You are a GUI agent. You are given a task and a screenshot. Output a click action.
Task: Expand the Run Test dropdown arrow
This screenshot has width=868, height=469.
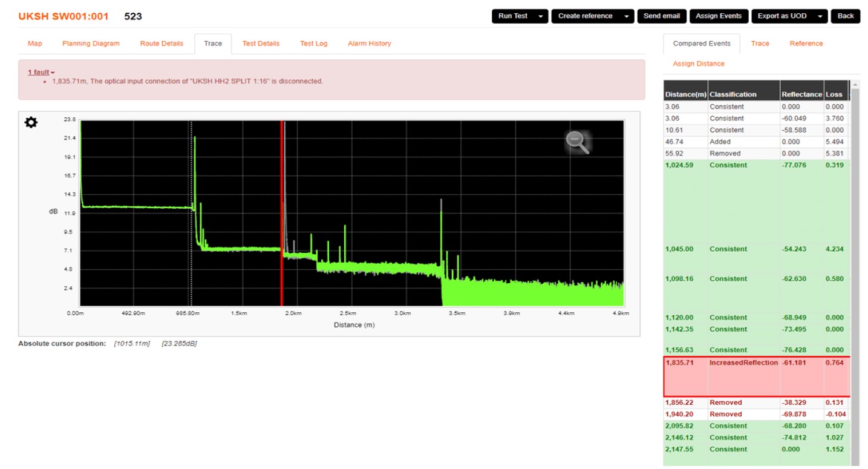coord(540,16)
